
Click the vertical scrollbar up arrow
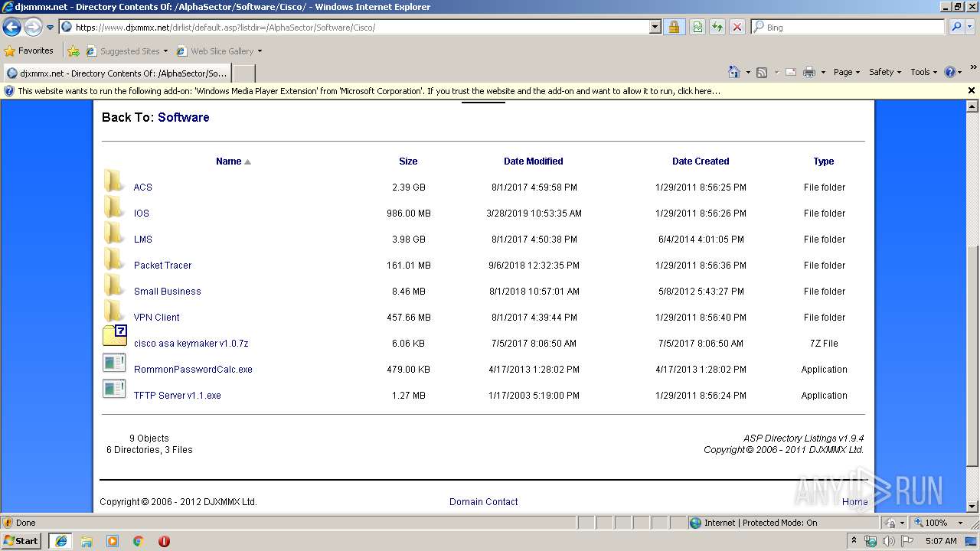tap(972, 106)
